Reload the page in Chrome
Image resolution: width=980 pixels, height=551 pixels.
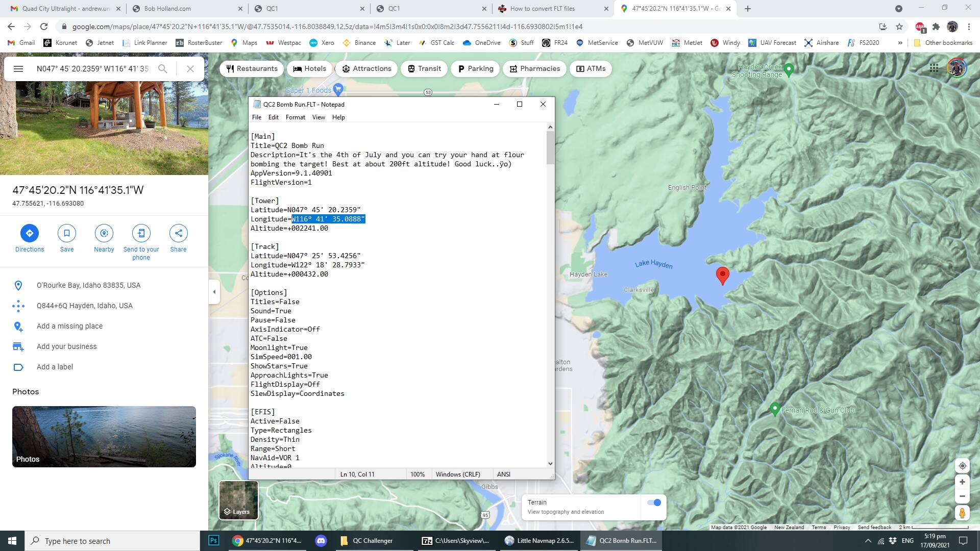pyautogui.click(x=44, y=27)
